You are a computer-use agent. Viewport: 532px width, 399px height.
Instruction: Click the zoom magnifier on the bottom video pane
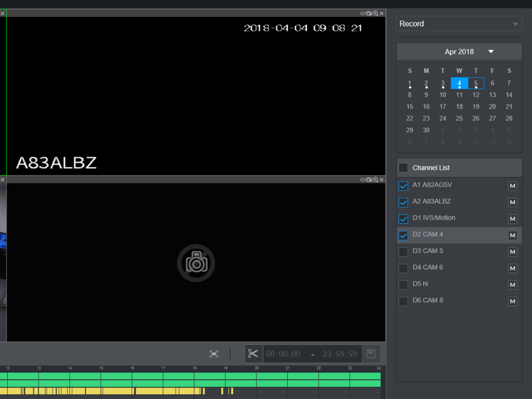coord(375,180)
